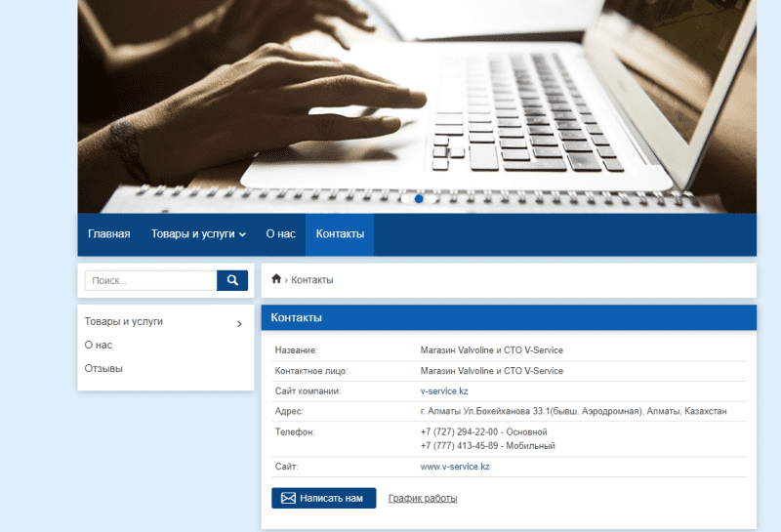Click the address text with Бокейханова 33.1
Image resolution: width=781 pixels, height=532 pixels.
pos(573,412)
